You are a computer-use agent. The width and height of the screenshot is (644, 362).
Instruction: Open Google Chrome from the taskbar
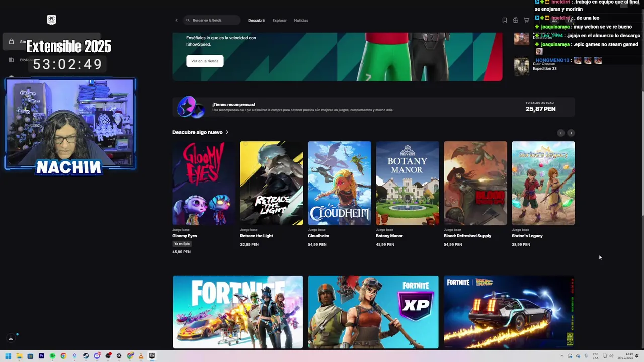click(x=63, y=356)
